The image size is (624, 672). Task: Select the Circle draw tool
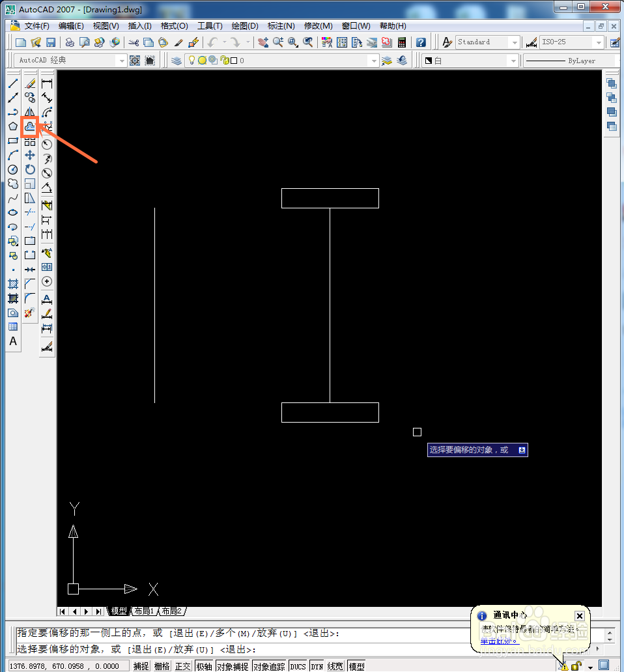[13, 169]
